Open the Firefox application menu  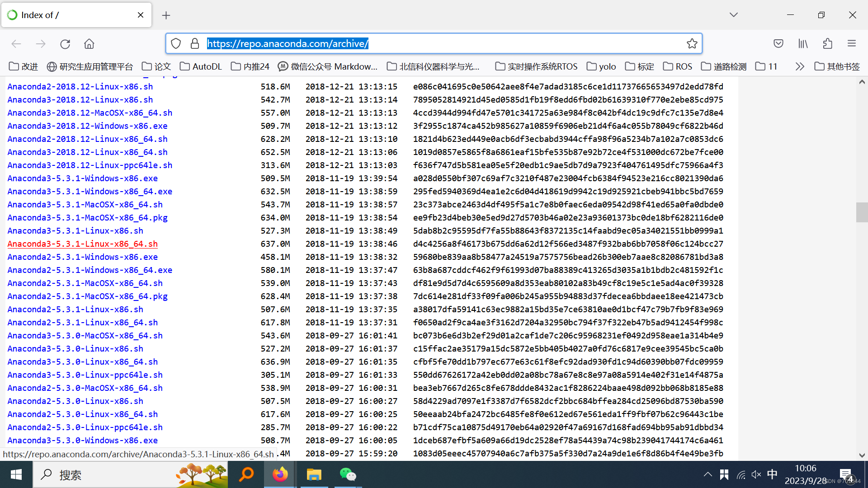852,43
